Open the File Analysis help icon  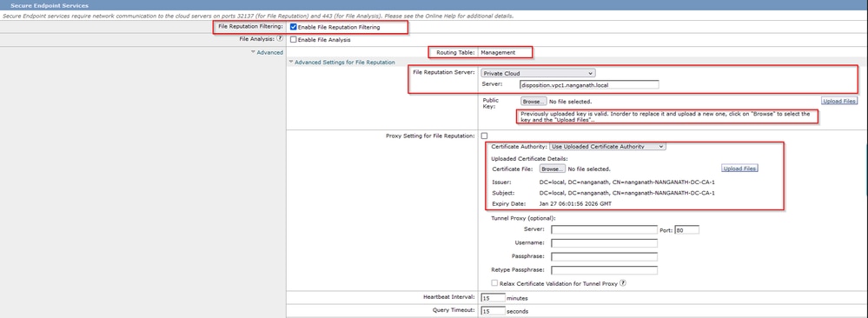pyautogui.click(x=280, y=39)
